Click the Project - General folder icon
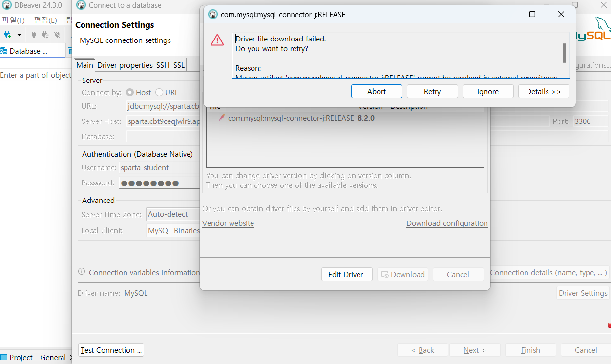611x364 pixels. pyautogui.click(x=4, y=357)
